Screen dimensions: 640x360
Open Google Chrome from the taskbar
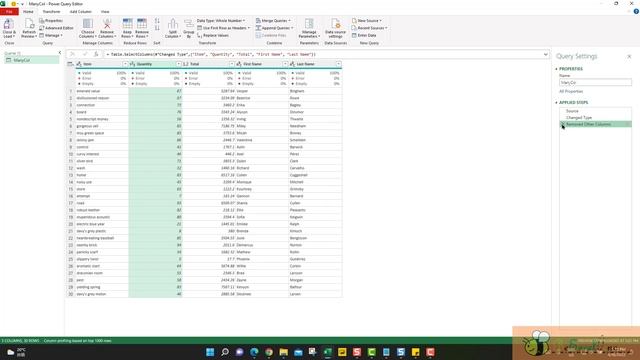(x=269, y=352)
